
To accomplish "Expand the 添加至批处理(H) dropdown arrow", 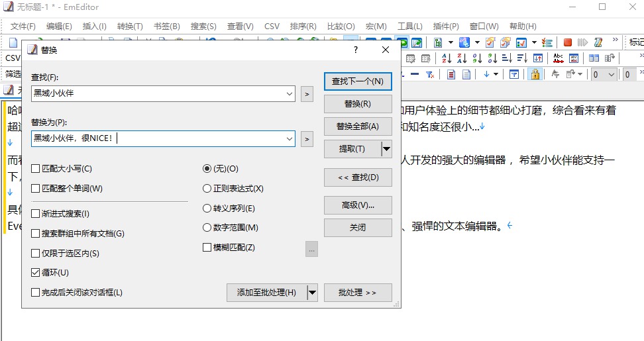I will click(312, 293).
